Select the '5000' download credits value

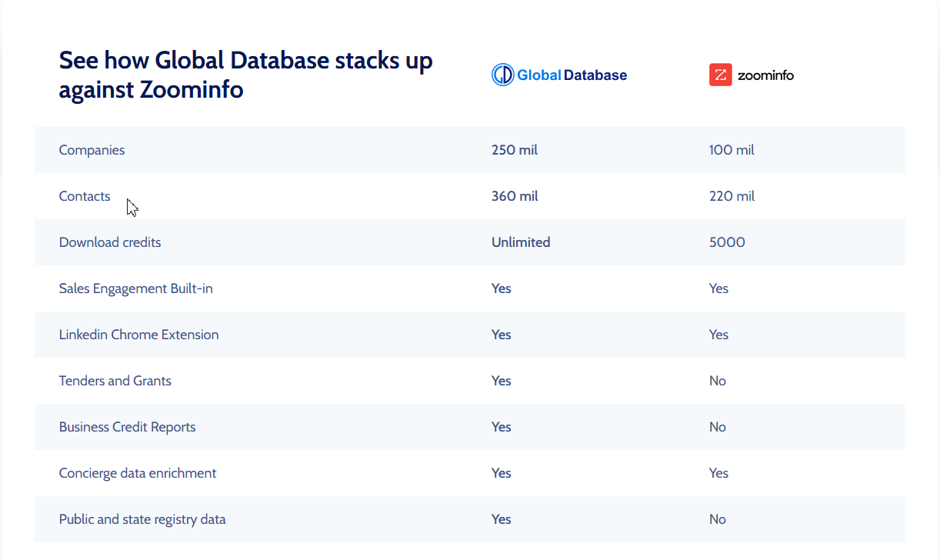727,242
